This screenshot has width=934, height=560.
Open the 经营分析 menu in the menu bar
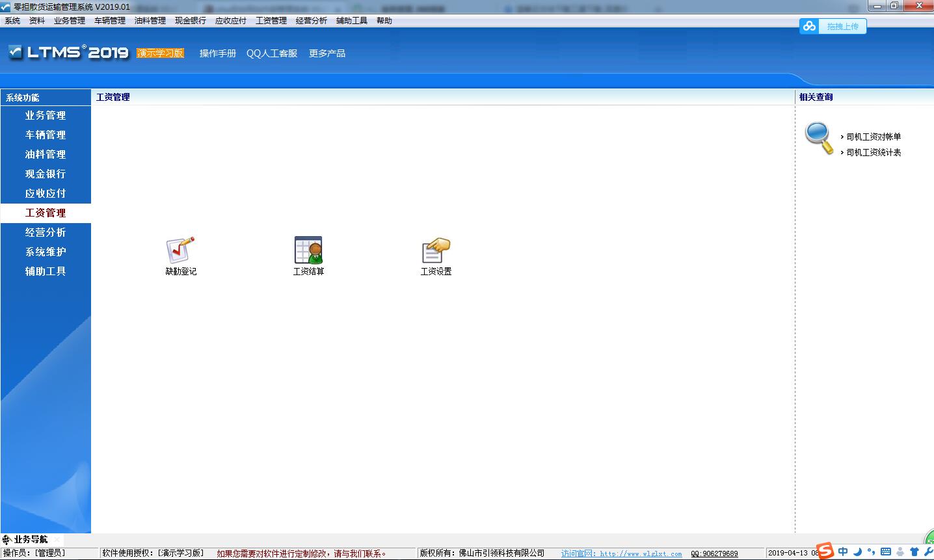(x=312, y=21)
